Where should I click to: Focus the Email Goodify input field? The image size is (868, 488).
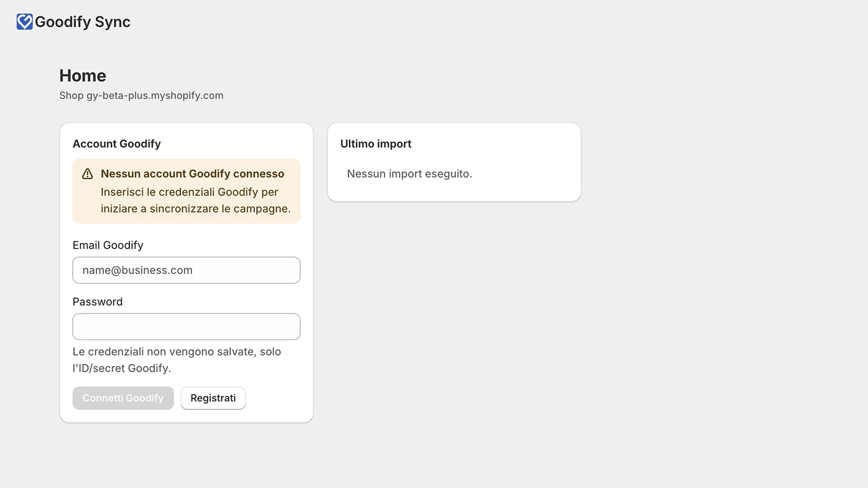point(186,270)
